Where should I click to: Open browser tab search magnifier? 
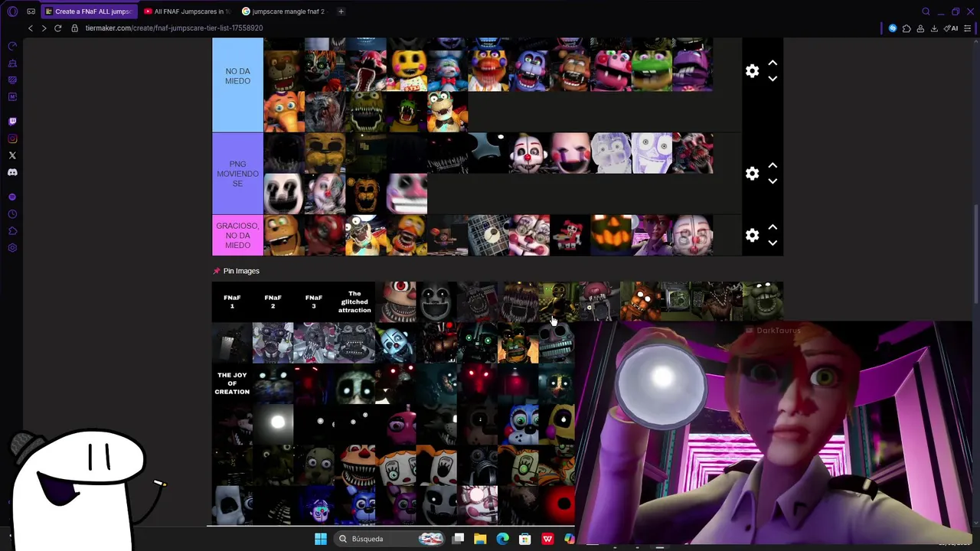(x=926, y=11)
